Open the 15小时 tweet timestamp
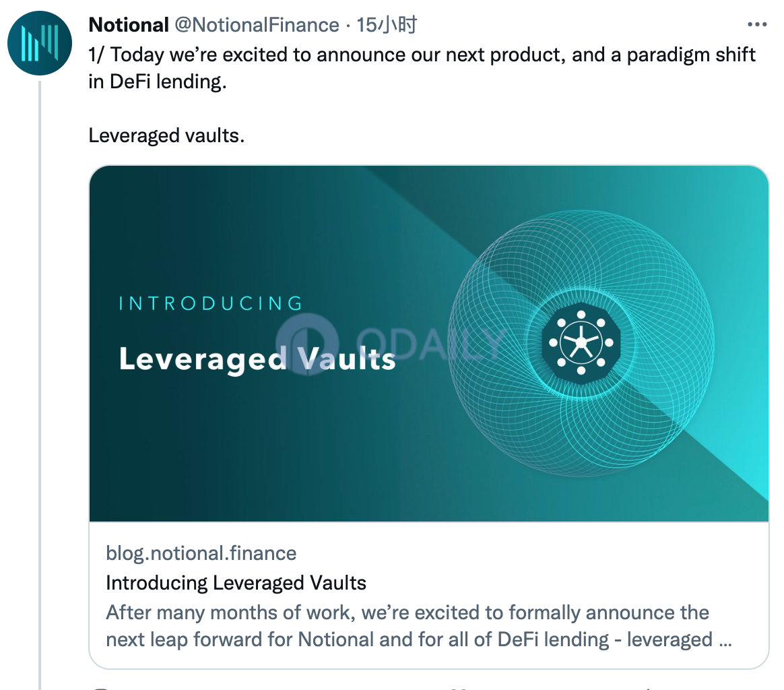This screenshot has height=690, width=784. tap(387, 24)
